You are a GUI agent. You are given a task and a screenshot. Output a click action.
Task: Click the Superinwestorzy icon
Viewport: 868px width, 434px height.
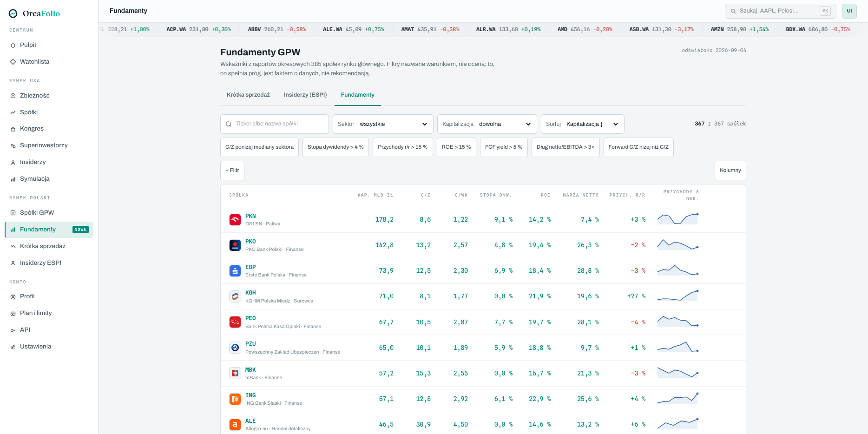coord(13,145)
